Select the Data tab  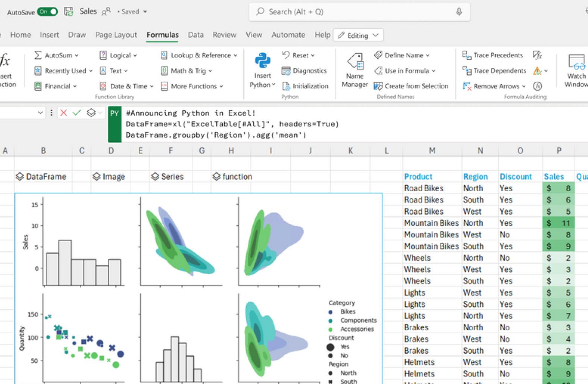tap(196, 35)
